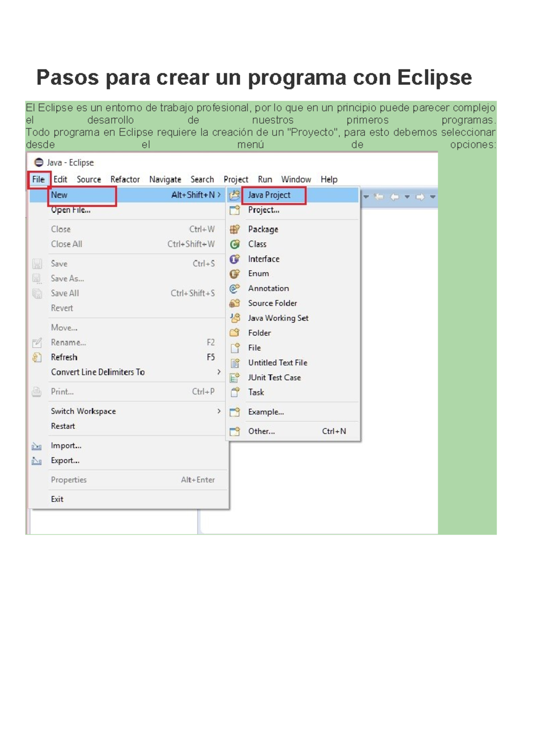The width and height of the screenshot is (535, 756).
Task: Click the Package icon in New submenu
Action: pyautogui.click(x=235, y=229)
